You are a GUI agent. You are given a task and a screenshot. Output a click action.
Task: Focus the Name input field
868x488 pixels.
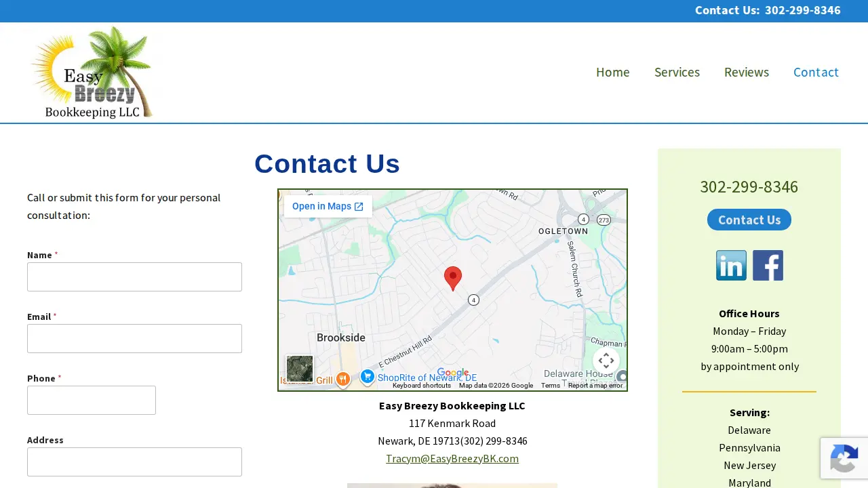click(x=134, y=277)
